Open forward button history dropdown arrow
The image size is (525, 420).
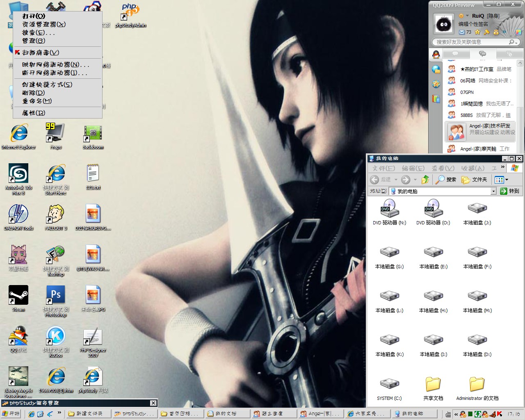pos(415,180)
